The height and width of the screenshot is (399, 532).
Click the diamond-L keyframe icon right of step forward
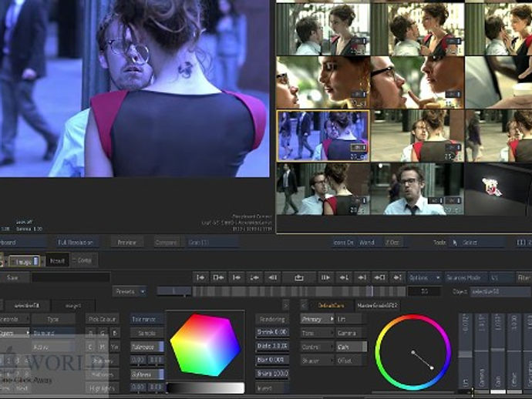[344, 277]
